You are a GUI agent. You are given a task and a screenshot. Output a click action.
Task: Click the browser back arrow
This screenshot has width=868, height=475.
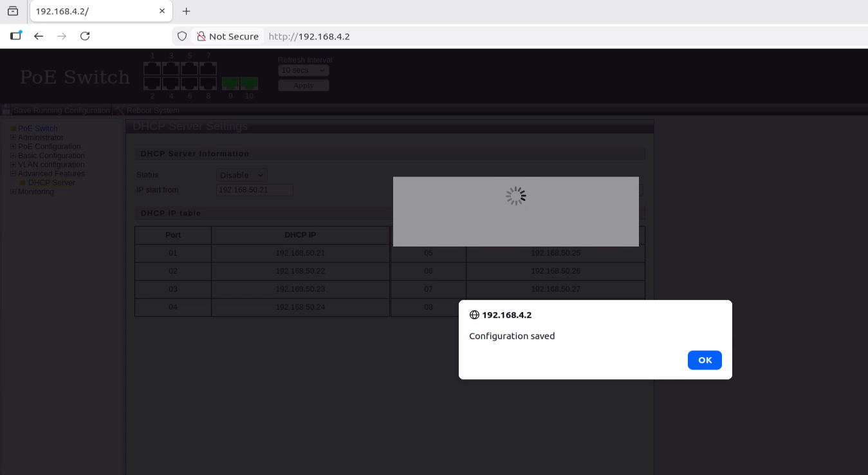point(39,36)
